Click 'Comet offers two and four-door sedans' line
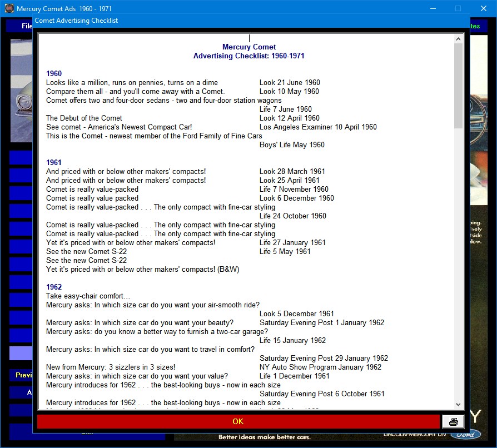 pos(164,101)
